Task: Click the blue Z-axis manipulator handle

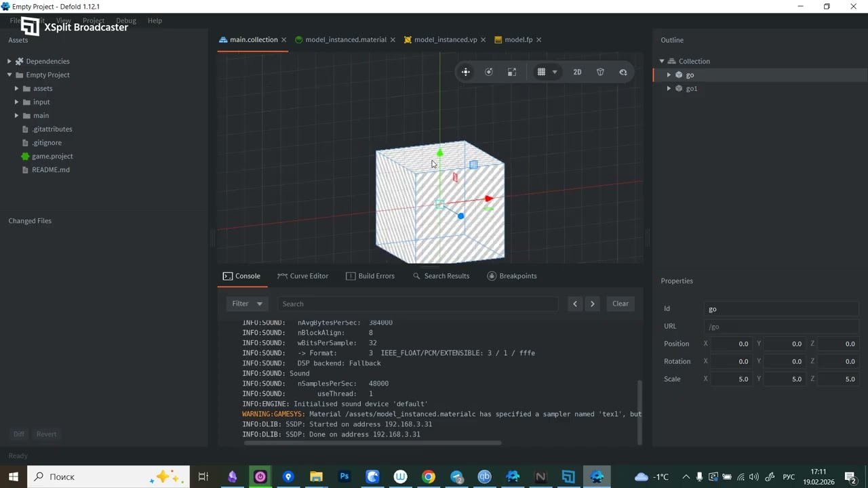Action: click(x=461, y=216)
